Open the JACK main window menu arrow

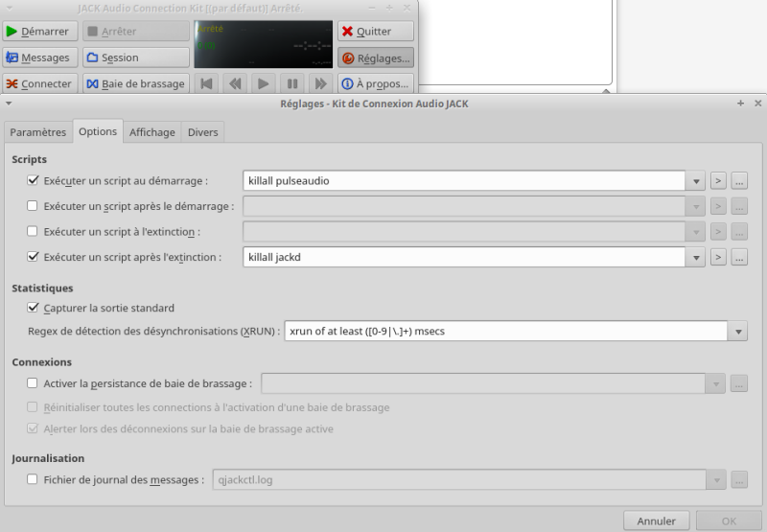(x=10, y=9)
